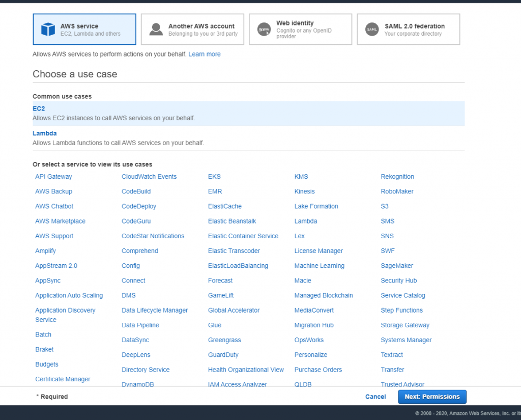Viewport: 521px width, 420px height.
Task: Select the Web identity WWW icon
Action: (265, 29)
